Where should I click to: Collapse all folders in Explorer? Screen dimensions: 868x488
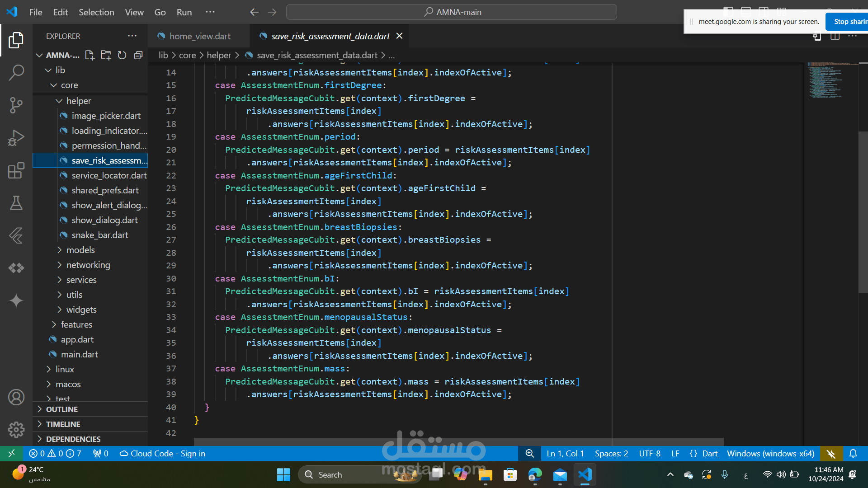[138, 55]
